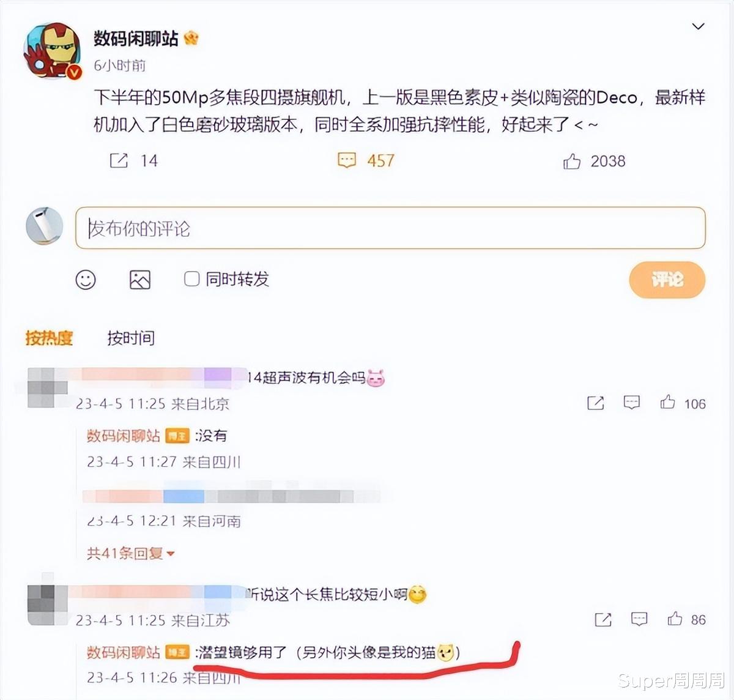Expand 共41条回复 replies
Screen dimensions: 734x700
click(130, 553)
